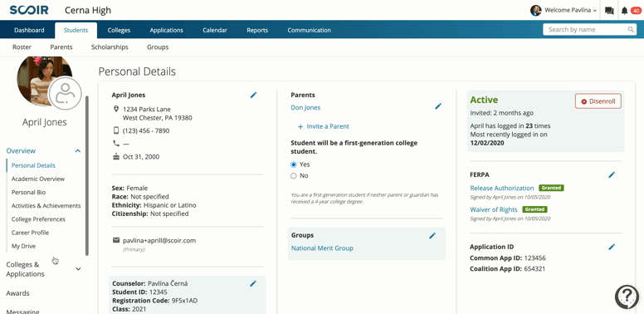Click the Disenroll button
This screenshot has height=314, width=644.
coord(598,101)
